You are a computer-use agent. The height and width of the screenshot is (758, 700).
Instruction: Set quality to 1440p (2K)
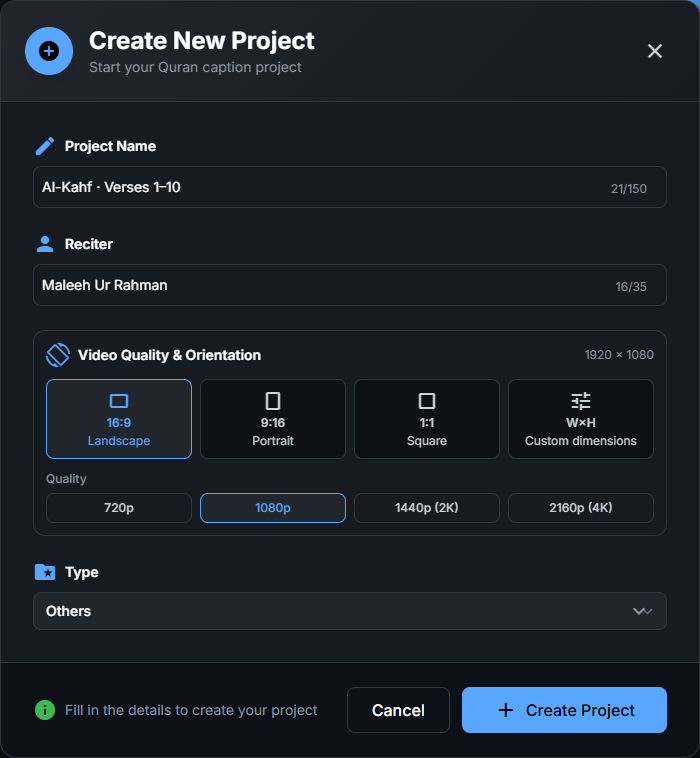(x=427, y=508)
